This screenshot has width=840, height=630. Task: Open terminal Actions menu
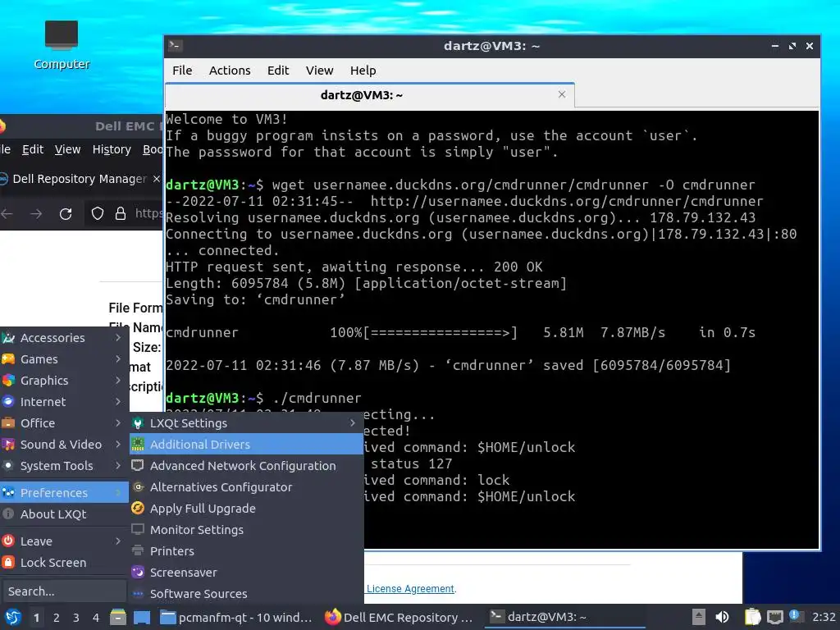[230, 71]
